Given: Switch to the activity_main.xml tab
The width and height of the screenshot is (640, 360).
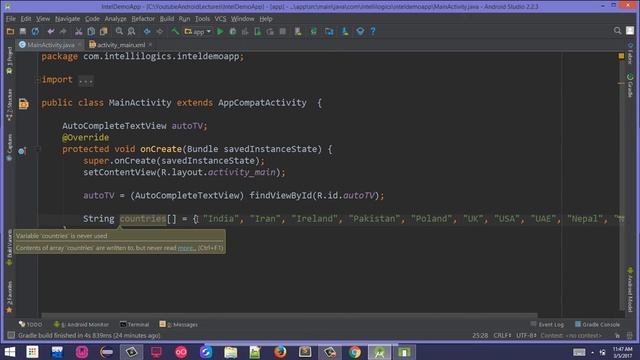Looking at the screenshot, I should click(x=121, y=45).
